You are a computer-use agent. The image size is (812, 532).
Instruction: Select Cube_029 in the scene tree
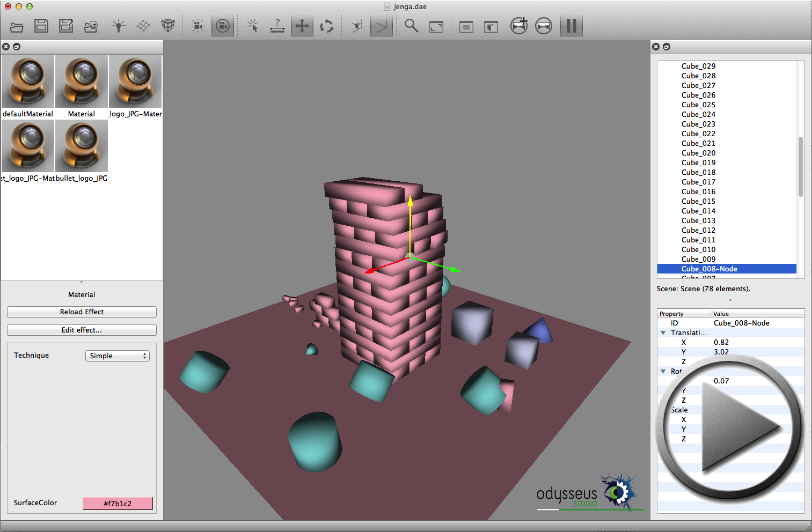click(x=698, y=66)
